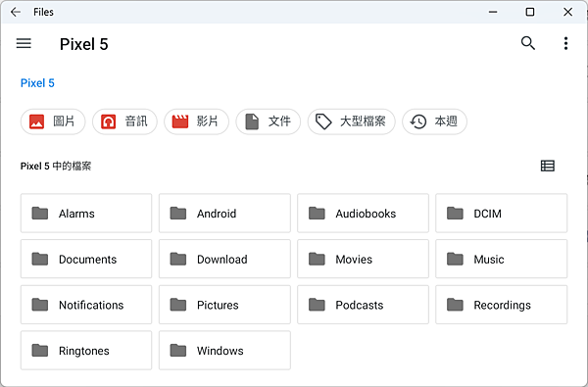Open the hamburger navigation menu
588x387 pixels.
tap(24, 43)
